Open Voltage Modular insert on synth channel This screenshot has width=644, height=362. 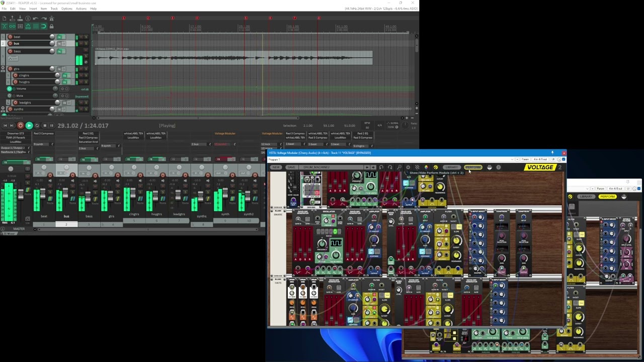225,133
